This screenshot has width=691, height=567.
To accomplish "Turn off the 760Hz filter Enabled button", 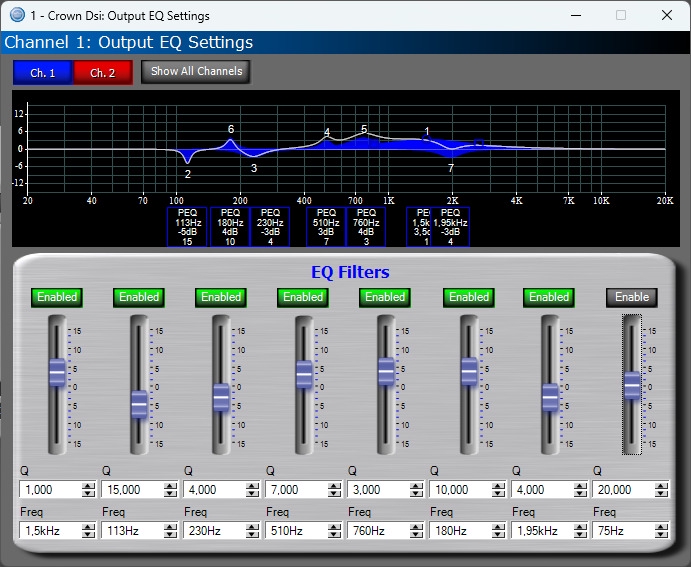I will [385, 297].
